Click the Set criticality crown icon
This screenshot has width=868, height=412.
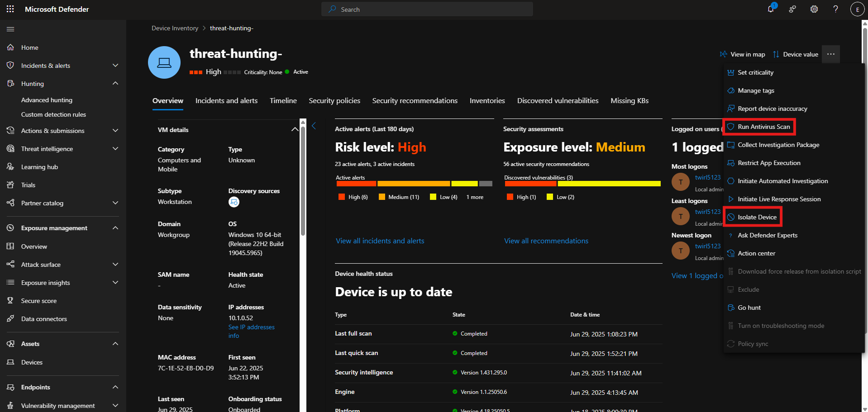click(x=730, y=72)
